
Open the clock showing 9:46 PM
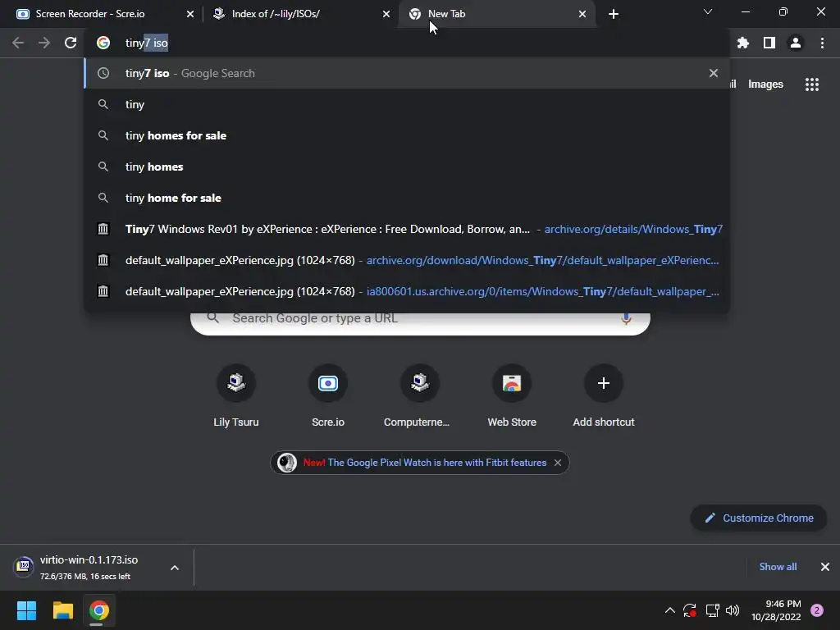coord(776,610)
